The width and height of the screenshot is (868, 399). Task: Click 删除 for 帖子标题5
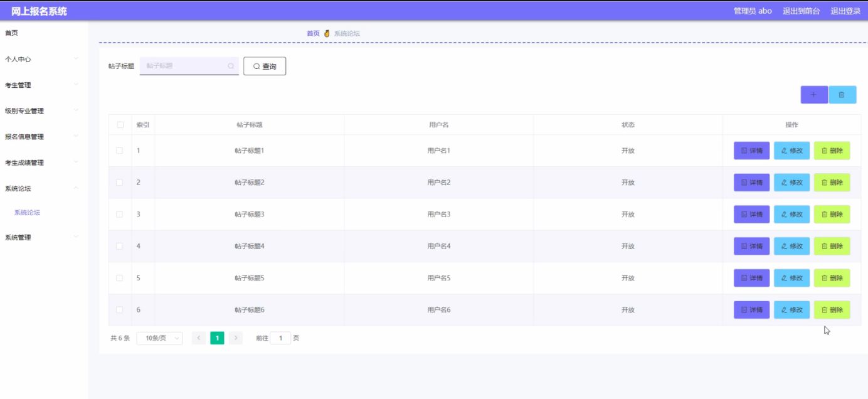click(x=832, y=278)
